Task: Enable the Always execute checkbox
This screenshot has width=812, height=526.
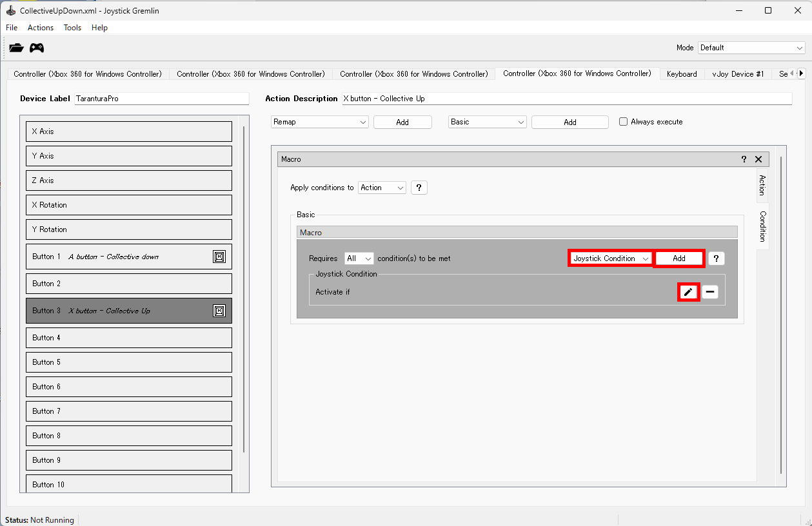Action: point(623,122)
